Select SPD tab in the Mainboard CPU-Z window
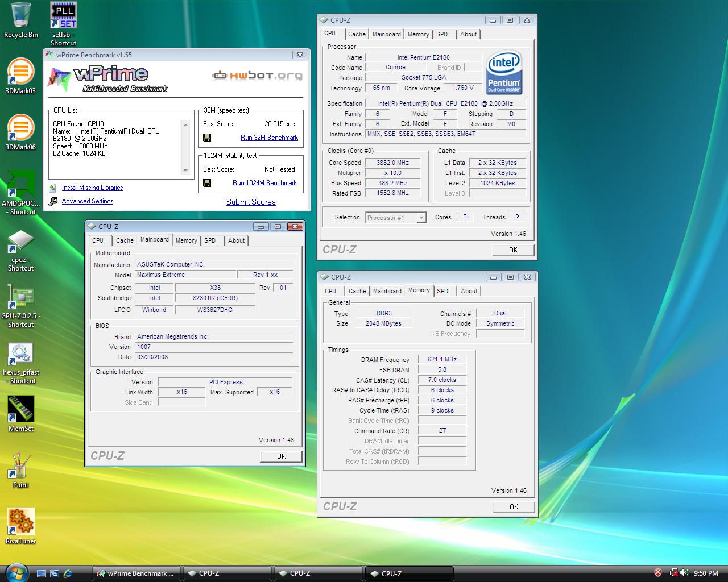Viewport: 728px width, 582px height. [210, 240]
